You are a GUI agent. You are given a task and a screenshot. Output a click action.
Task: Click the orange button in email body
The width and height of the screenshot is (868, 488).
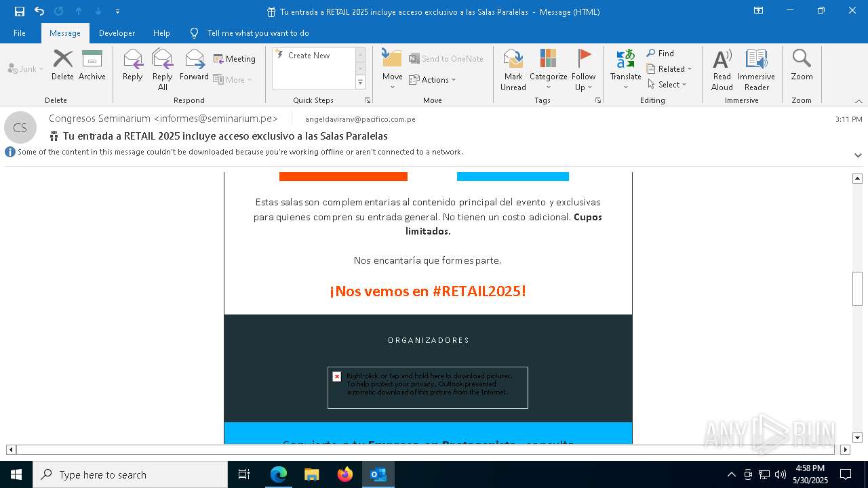pyautogui.click(x=343, y=176)
